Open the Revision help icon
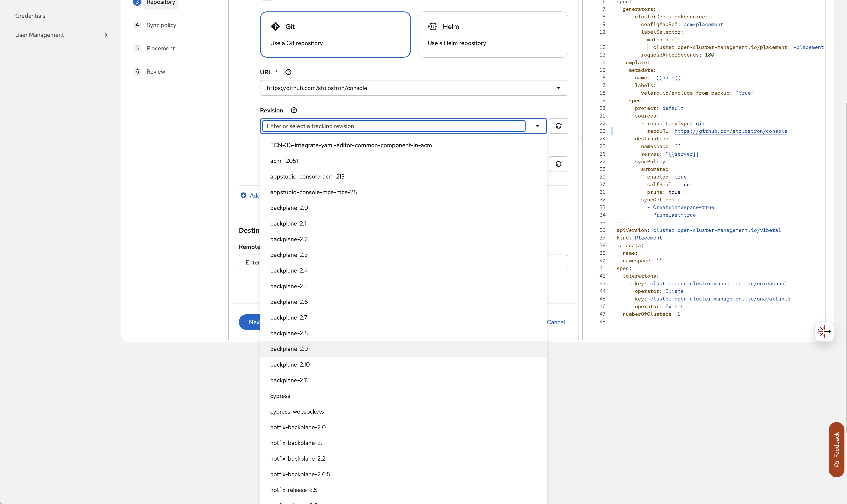Screen dimensions: 847x504 coord(294,110)
